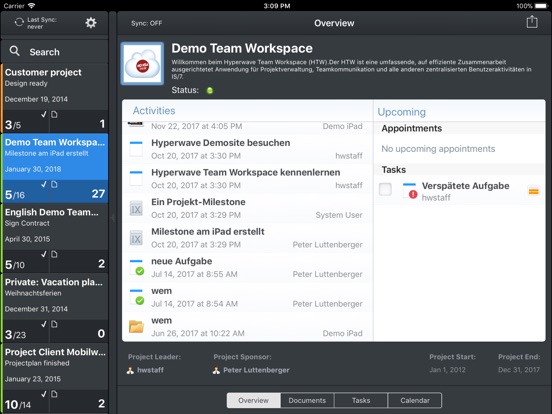This screenshot has width=552, height=414.
Task: Click Project Start date Jan 1, 2012
Action: coord(447,370)
